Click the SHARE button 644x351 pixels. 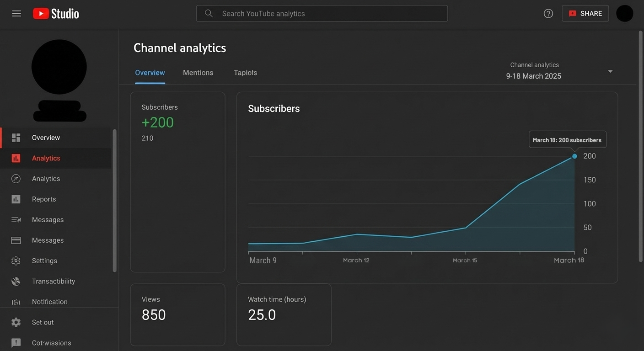click(x=585, y=14)
